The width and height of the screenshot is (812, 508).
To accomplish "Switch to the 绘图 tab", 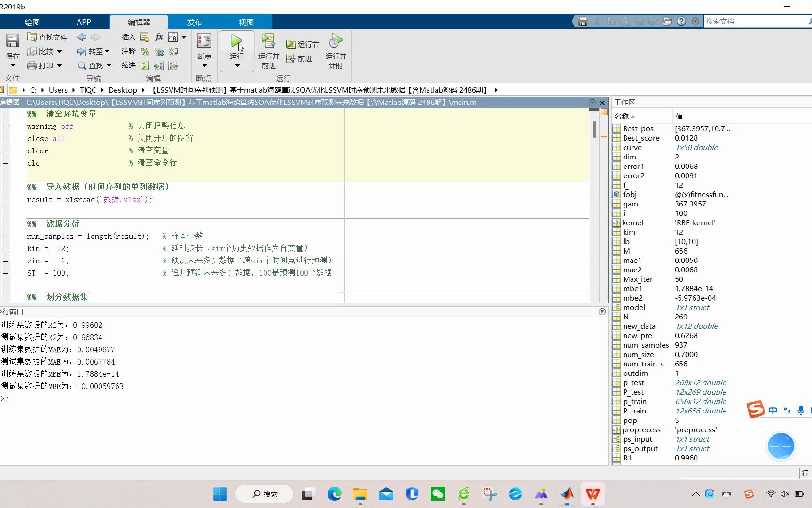I will 32,22.
